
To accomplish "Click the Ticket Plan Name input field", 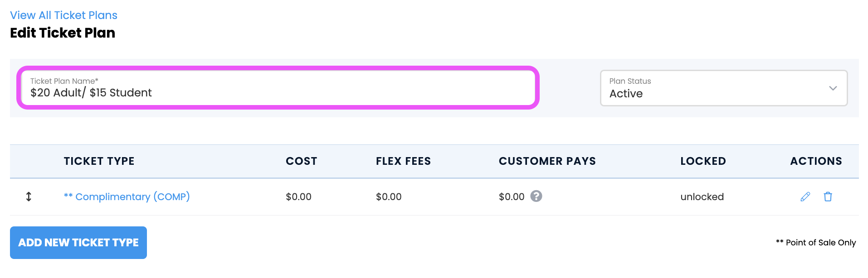I will tap(278, 88).
